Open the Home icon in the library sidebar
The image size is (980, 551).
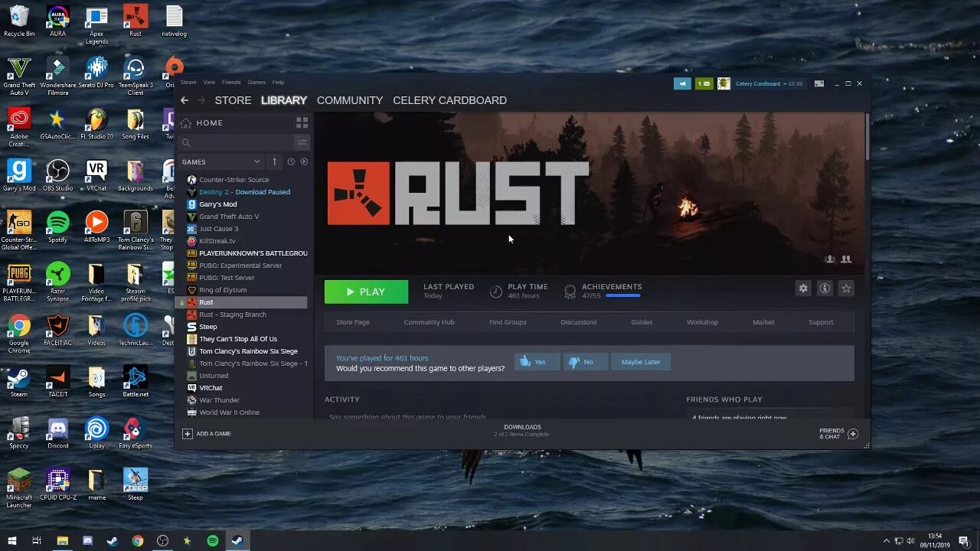(x=186, y=122)
